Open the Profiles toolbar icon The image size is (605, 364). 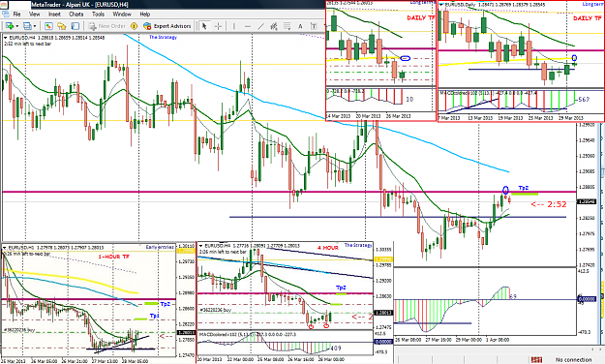[27, 26]
